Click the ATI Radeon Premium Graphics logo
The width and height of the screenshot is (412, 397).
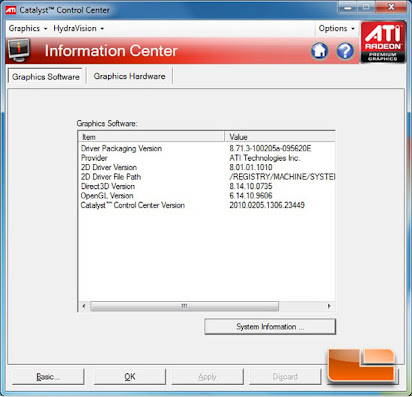coord(383,42)
